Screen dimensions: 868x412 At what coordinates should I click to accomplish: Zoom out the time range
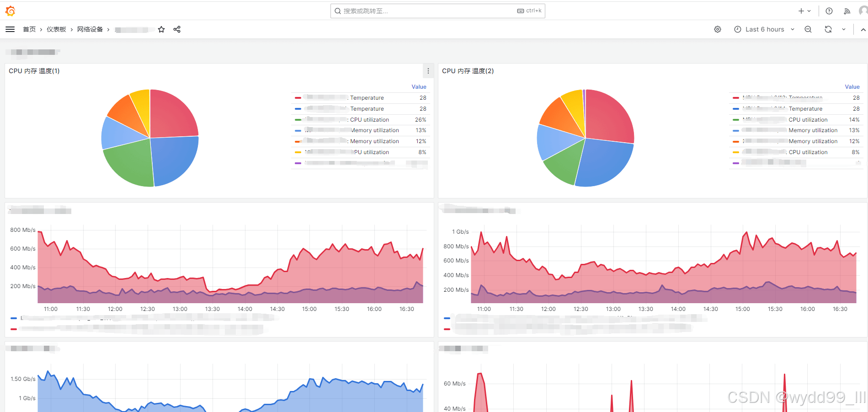coord(808,29)
